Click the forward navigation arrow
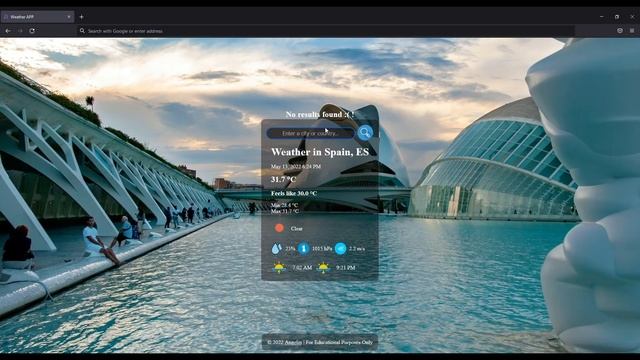This screenshot has width=640, height=360. coord(20,31)
